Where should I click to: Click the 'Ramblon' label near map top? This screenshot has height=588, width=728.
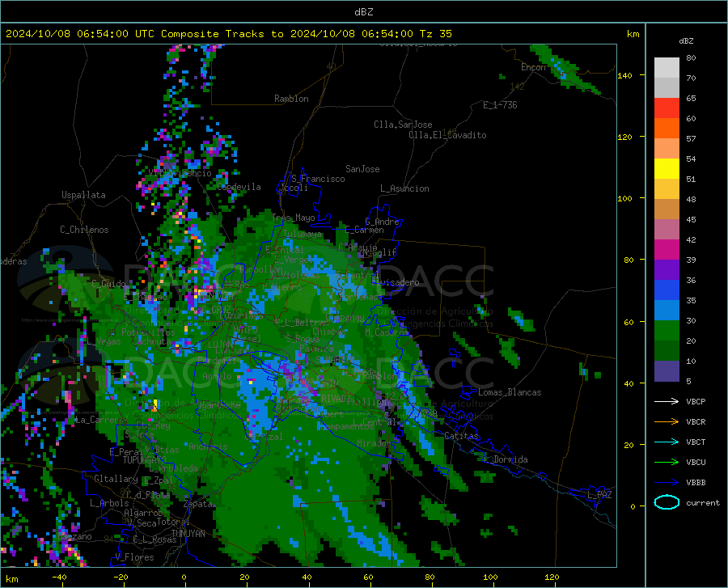pos(291,99)
